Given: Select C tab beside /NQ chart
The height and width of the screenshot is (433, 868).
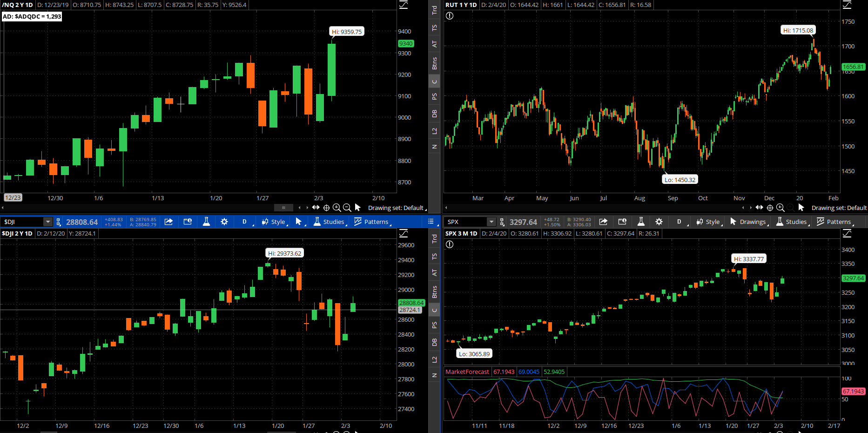Looking at the screenshot, I should coord(434,81).
